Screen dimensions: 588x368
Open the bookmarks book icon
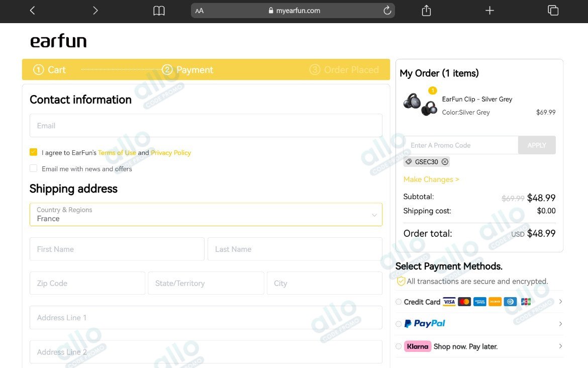point(159,11)
